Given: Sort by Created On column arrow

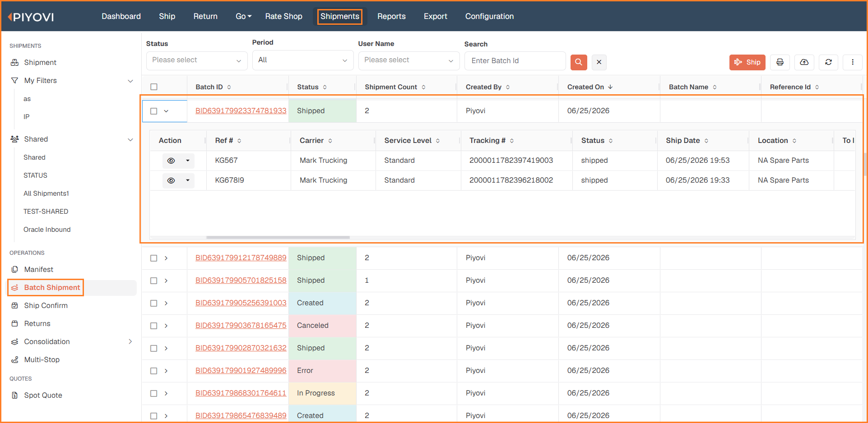Looking at the screenshot, I should [610, 87].
